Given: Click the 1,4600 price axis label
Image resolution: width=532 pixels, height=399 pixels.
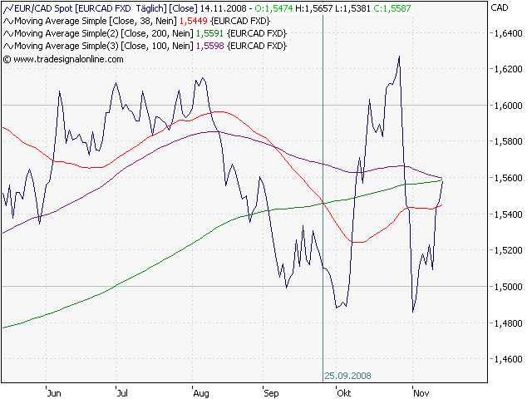Looking at the screenshot, I should click(508, 359).
